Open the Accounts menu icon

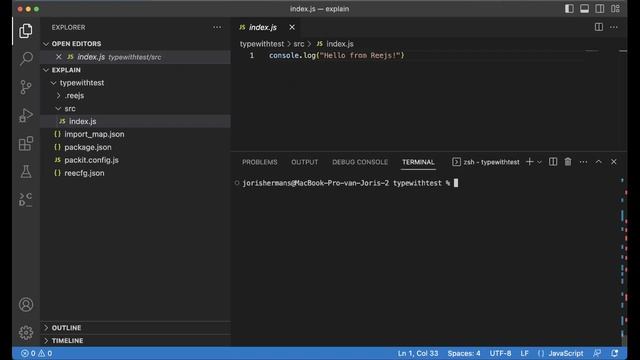point(26,304)
